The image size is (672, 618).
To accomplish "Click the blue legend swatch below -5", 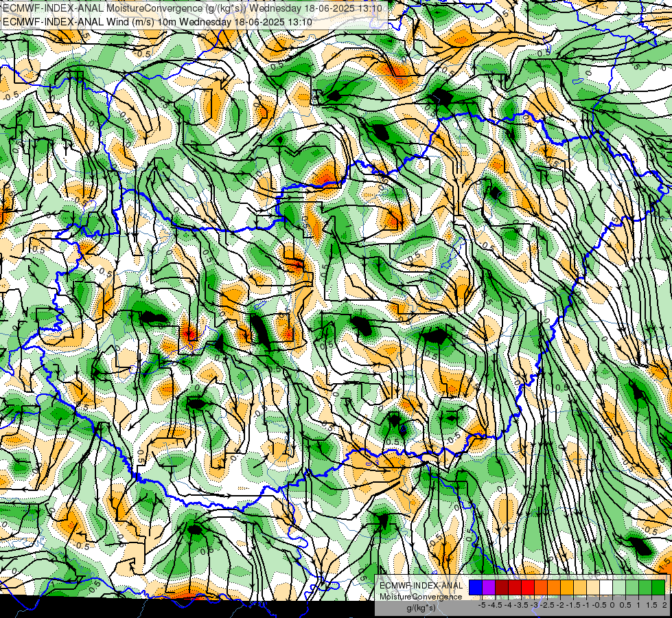I will [476, 587].
